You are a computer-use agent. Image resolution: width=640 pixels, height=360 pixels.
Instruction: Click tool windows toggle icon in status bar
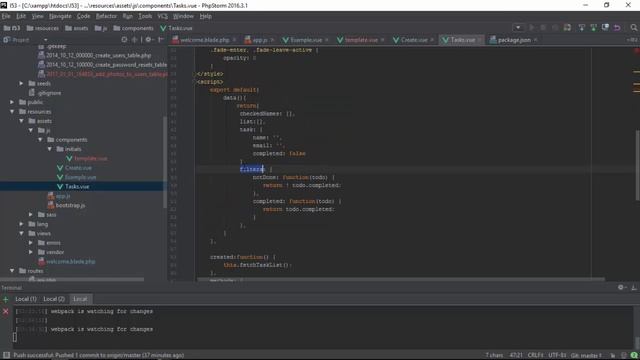(6, 355)
